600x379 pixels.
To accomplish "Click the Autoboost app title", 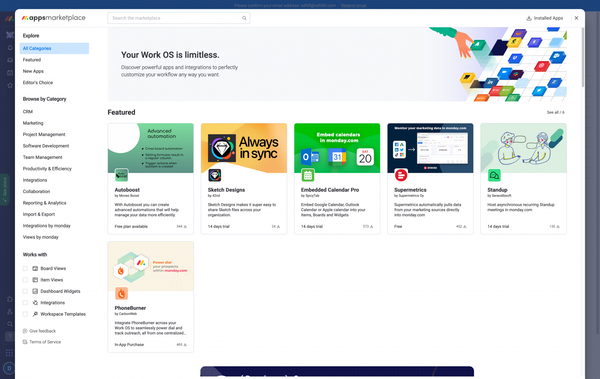I will (x=127, y=190).
